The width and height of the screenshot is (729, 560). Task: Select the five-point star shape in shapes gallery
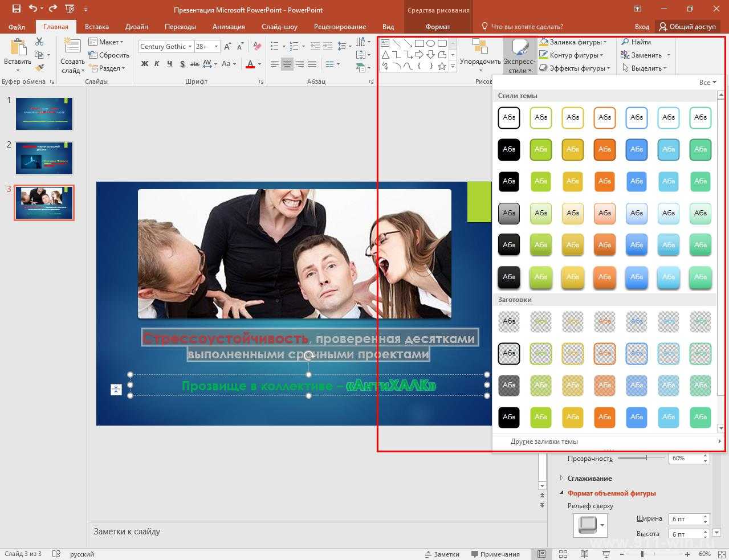coord(442,67)
